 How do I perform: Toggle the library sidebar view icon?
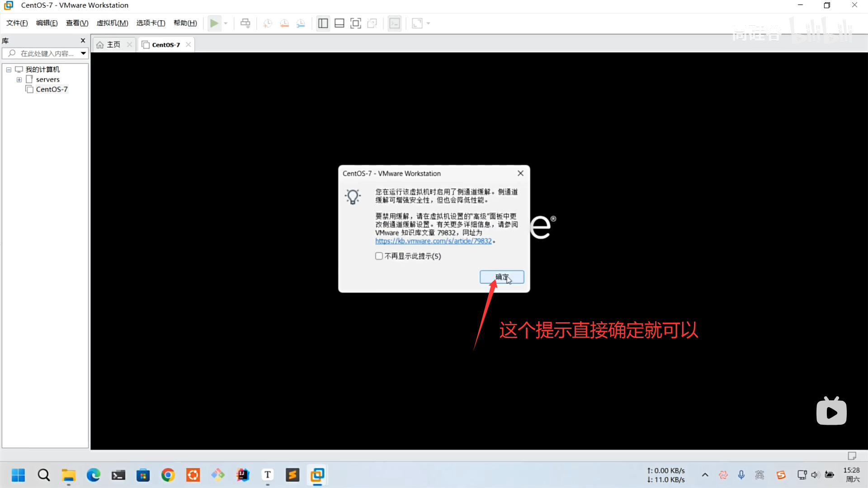click(x=323, y=23)
